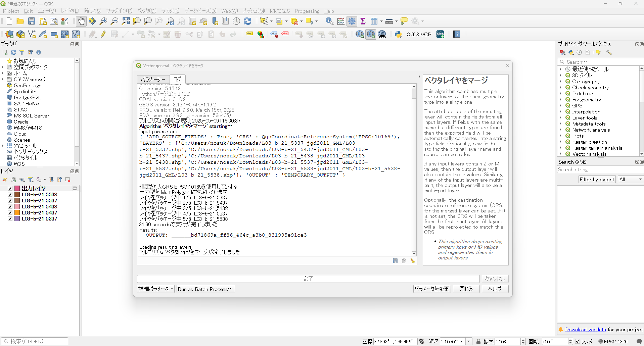Click the Zoom Full extent icon
This screenshot has width=644, height=346.
(126, 21)
